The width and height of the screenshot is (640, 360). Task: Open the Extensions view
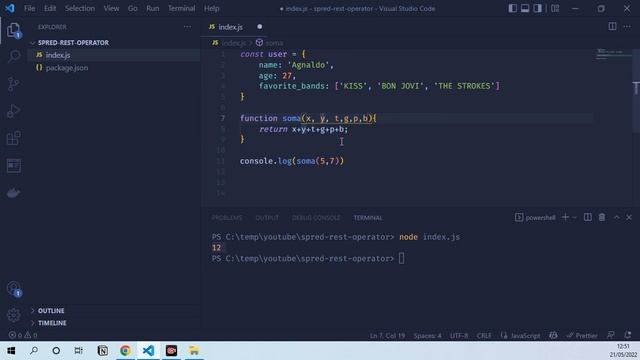[13, 138]
